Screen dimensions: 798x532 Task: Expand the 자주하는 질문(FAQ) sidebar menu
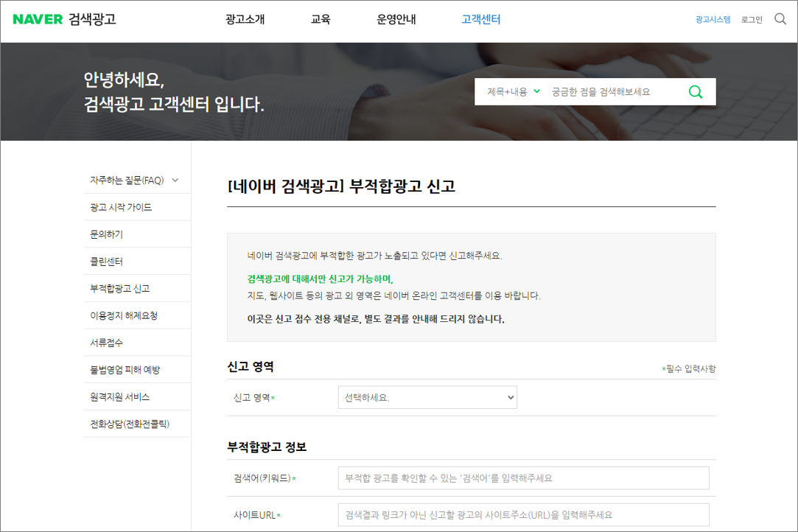[x=128, y=179]
